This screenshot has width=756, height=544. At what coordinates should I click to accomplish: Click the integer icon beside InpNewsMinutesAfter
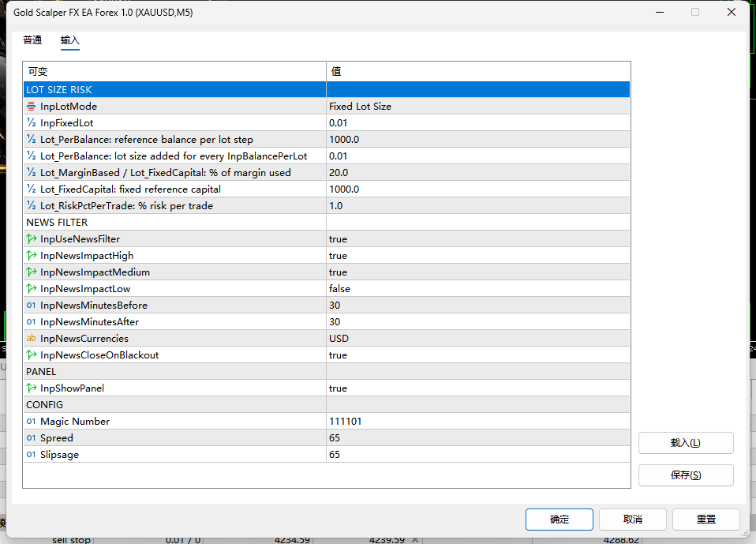coord(32,321)
